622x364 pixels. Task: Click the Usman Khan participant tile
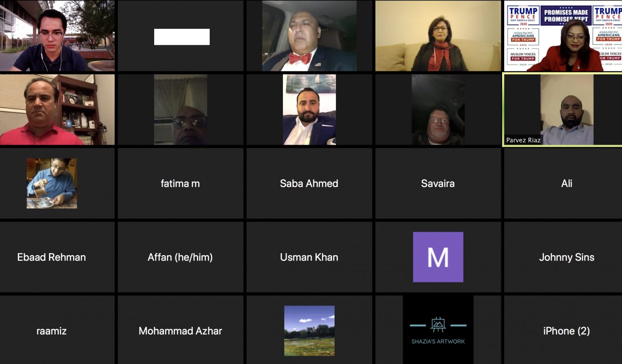click(309, 257)
